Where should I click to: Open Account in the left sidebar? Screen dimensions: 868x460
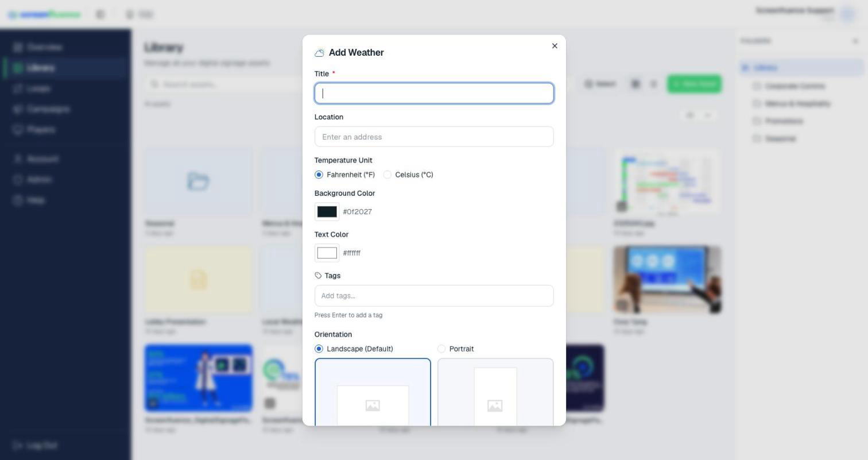tap(65, 159)
